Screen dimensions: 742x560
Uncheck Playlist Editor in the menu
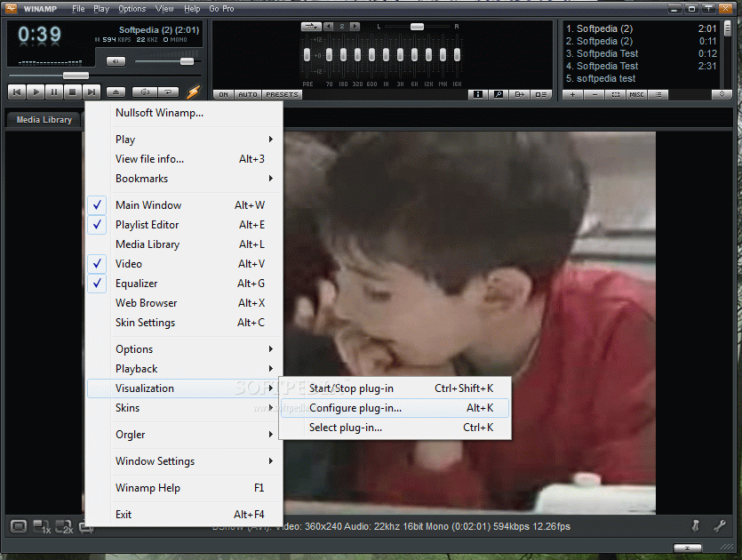(185, 225)
